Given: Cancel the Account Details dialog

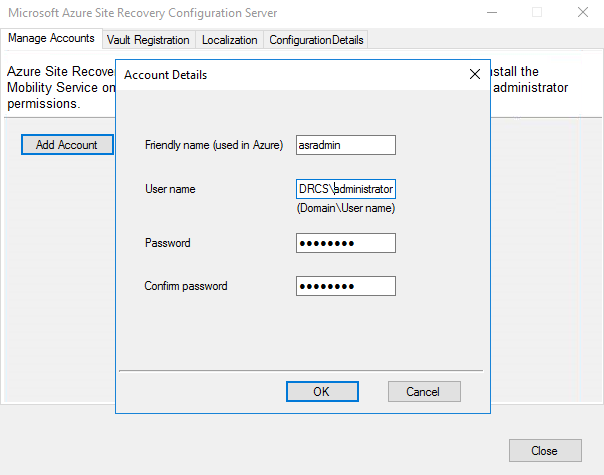Looking at the screenshot, I should coord(424,391).
